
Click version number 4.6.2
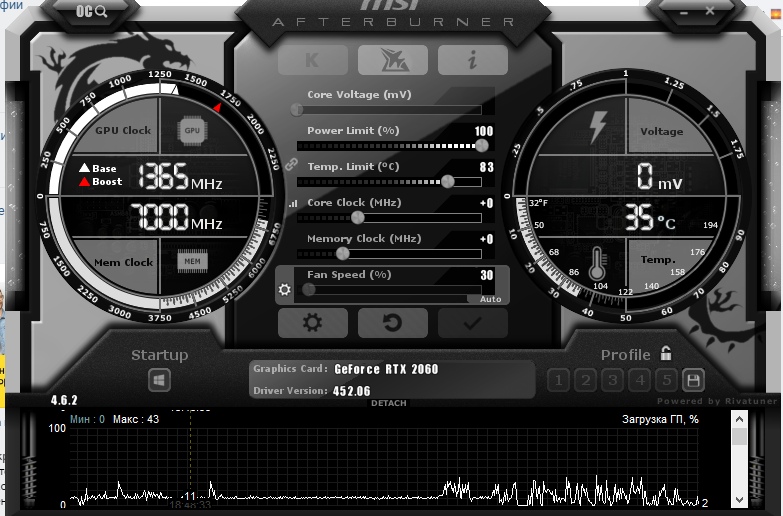[64, 400]
